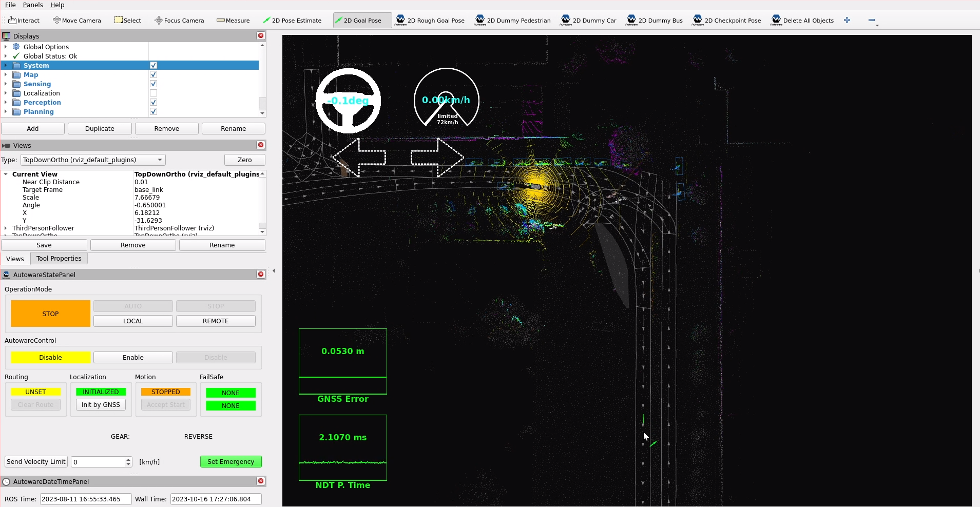Toggle the Map display checkbox

[x=153, y=75]
